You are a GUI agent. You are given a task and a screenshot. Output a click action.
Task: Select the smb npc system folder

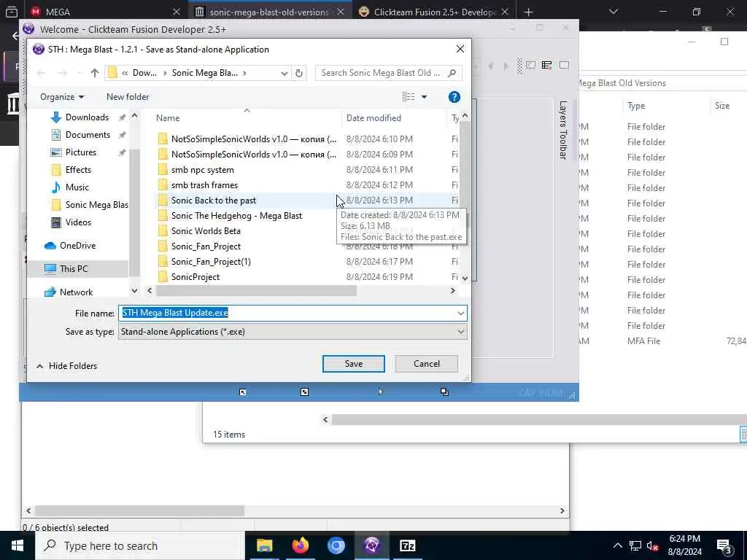point(203,170)
